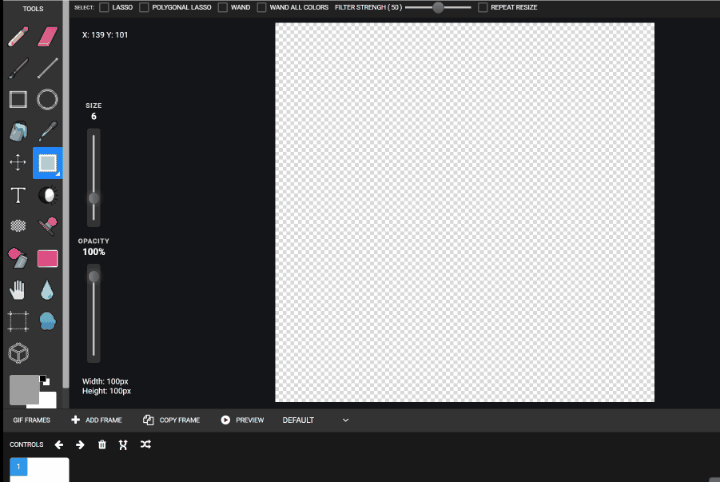The image size is (720, 482).
Task: Select the Blur water drop tool
Action: [x=47, y=290]
